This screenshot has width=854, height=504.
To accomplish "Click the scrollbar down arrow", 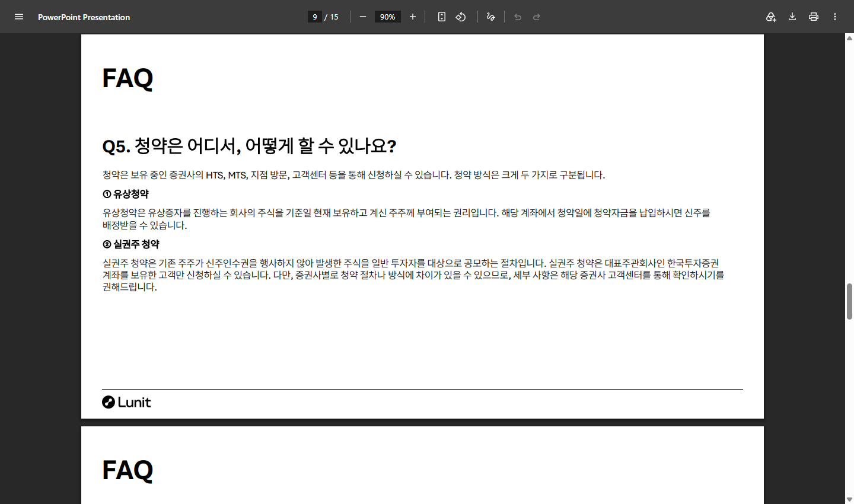I will pyautogui.click(x=849, y=499).
